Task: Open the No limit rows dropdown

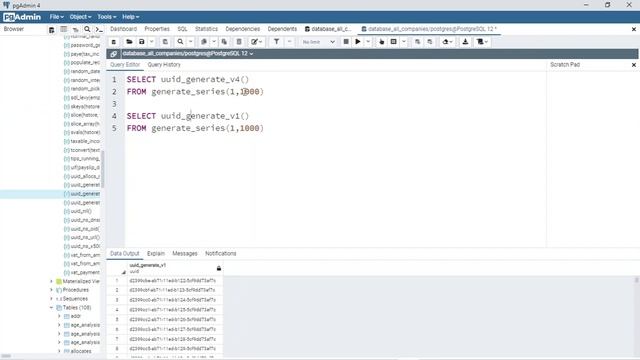Action: pos(318,42)
